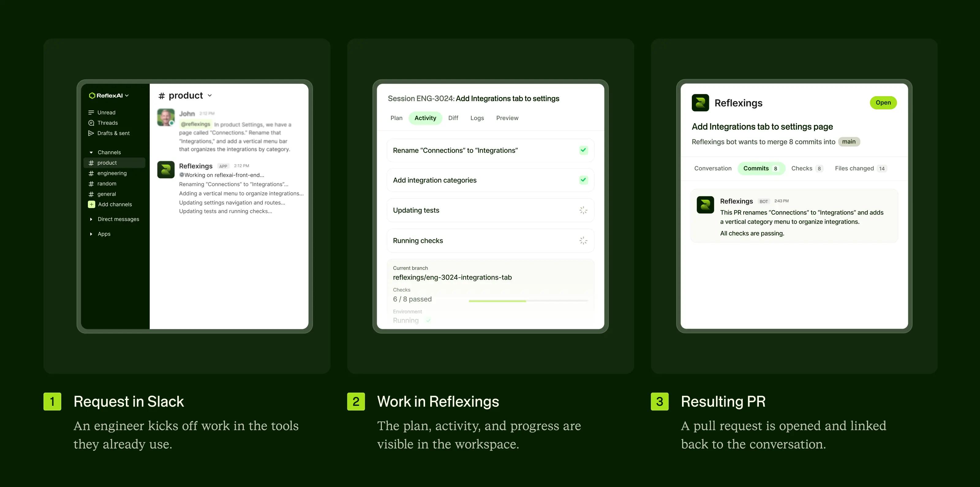Open Drafts & sent
980x487 pixels.
(x=113, y=133)
